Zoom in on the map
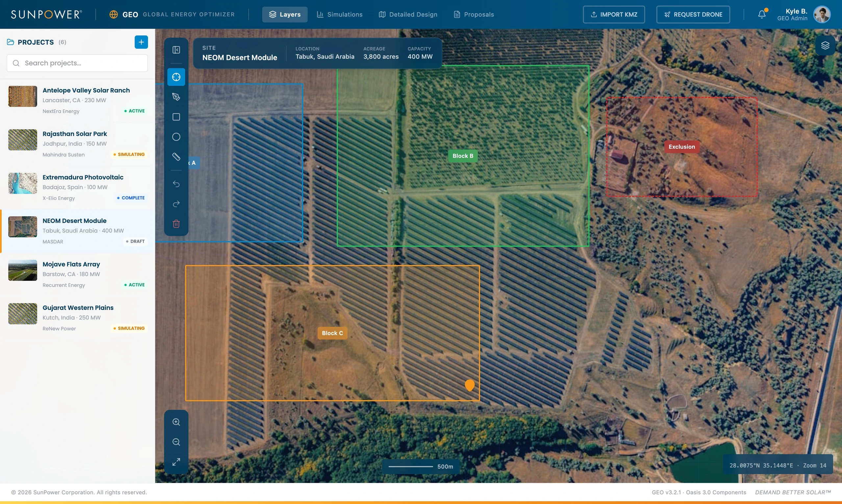 (176, 422)
